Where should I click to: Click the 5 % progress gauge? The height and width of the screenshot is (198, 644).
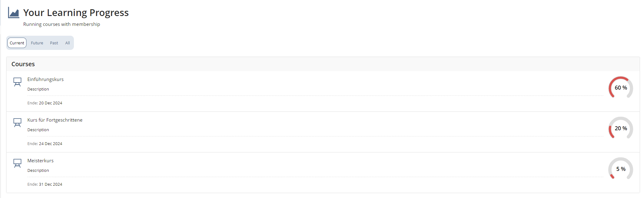coord(621,169)
